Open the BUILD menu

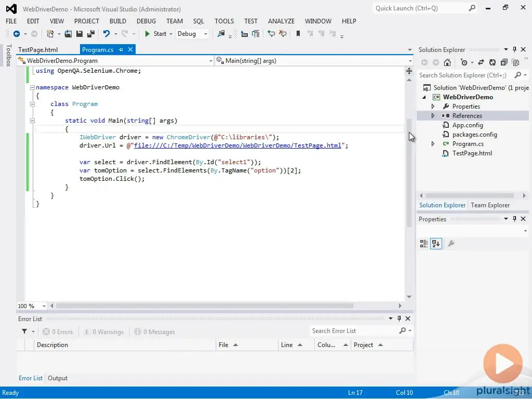click(118, 21)
